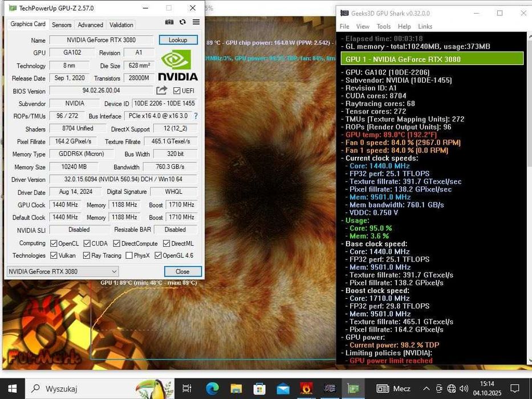This screenshot has height=399, width=532.
Task: Open the Mecz news widget
Action: tap(393, 389)
